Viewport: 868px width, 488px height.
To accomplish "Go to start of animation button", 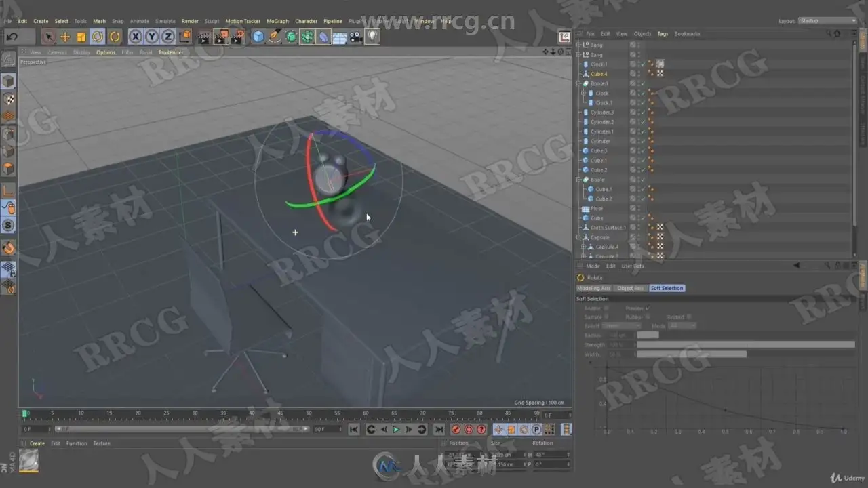I will [x=354, y=430].
